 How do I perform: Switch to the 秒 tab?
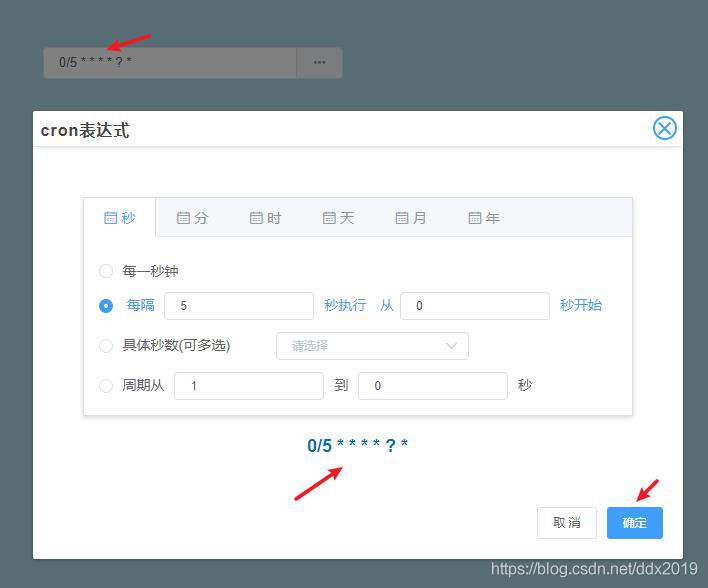click(120, 218)
